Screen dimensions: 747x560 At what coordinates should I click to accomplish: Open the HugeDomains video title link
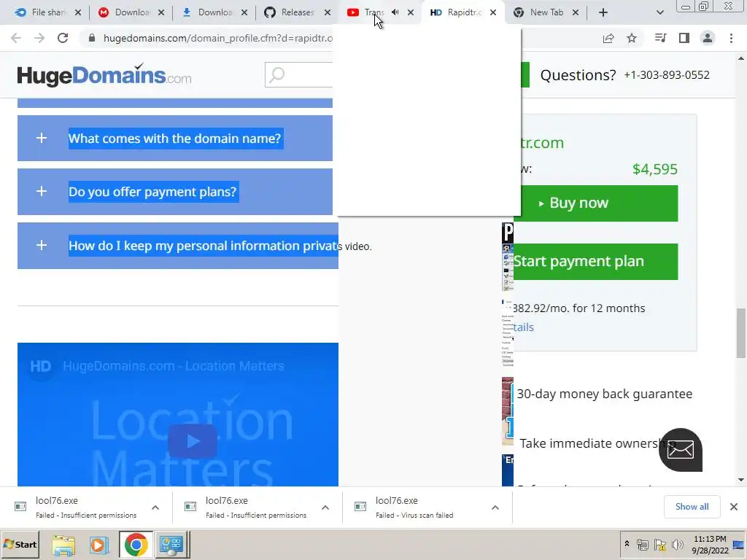point(174,366)
